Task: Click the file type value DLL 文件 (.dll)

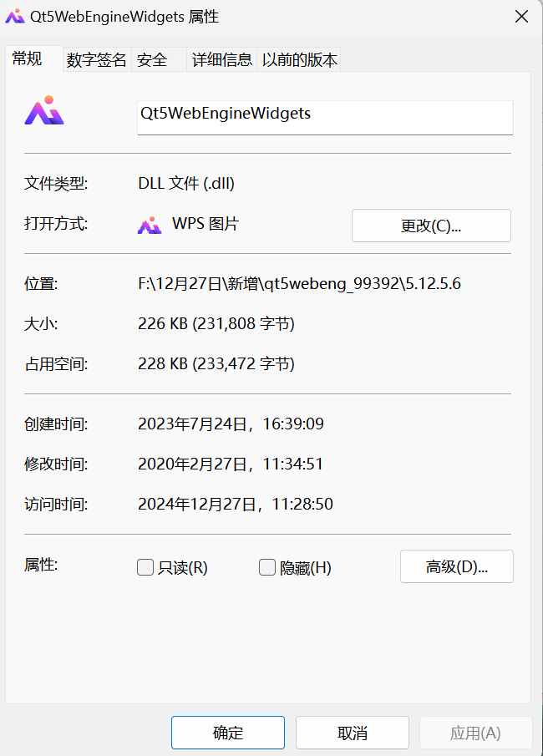Action: 186,183
